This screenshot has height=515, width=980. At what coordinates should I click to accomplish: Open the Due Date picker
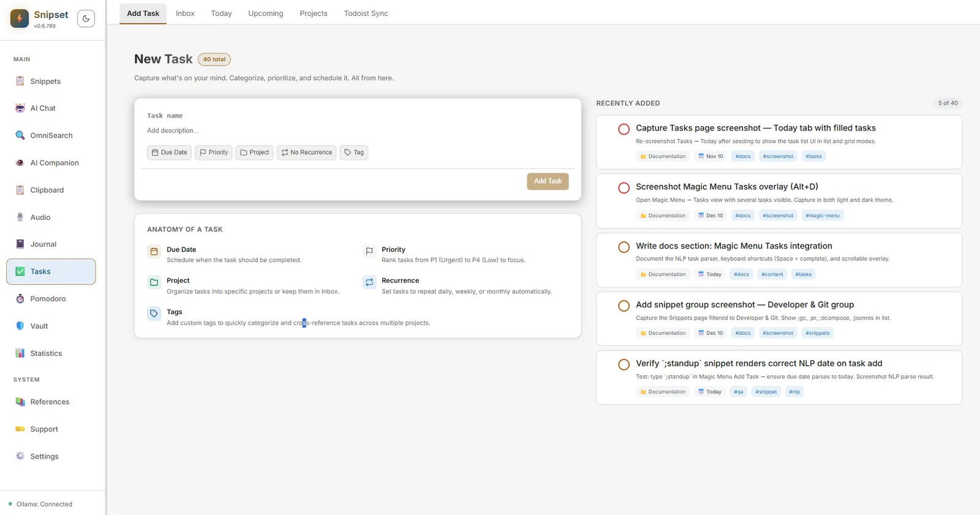pos(169,152)
